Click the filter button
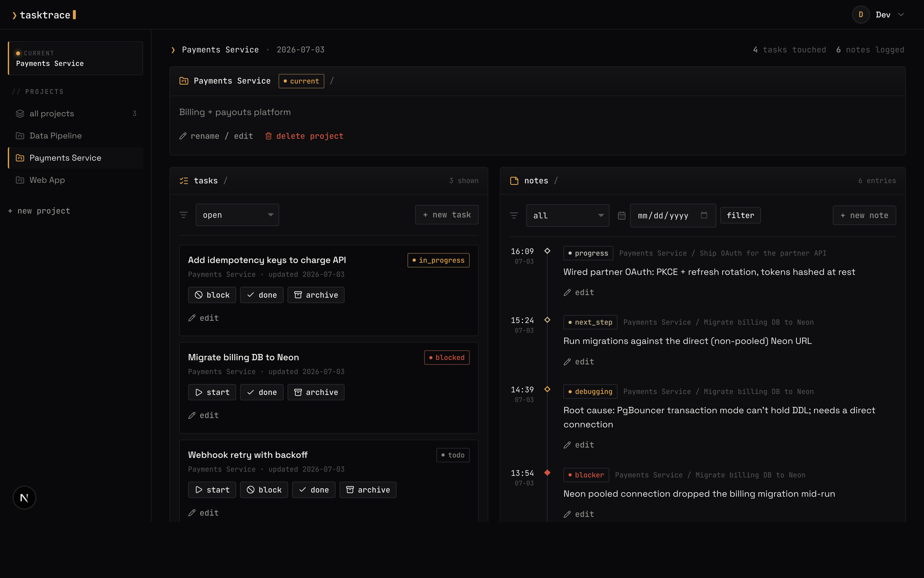Viewport: 924px width, 578px height. pyautogui.click(x=740, y=215)
